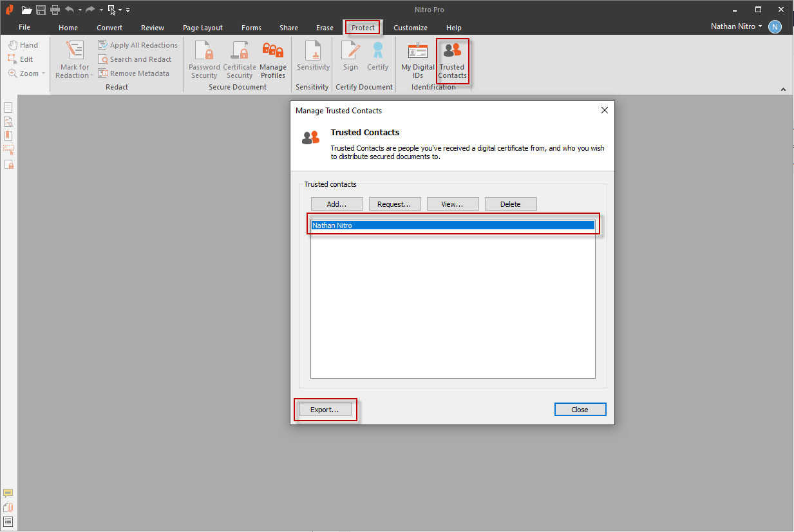
Task: Activate Search and Redact
Action: (136, 59)
